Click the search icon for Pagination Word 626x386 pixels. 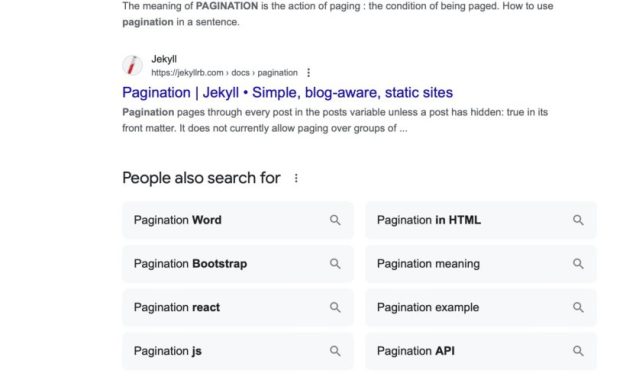pos(335,220)
